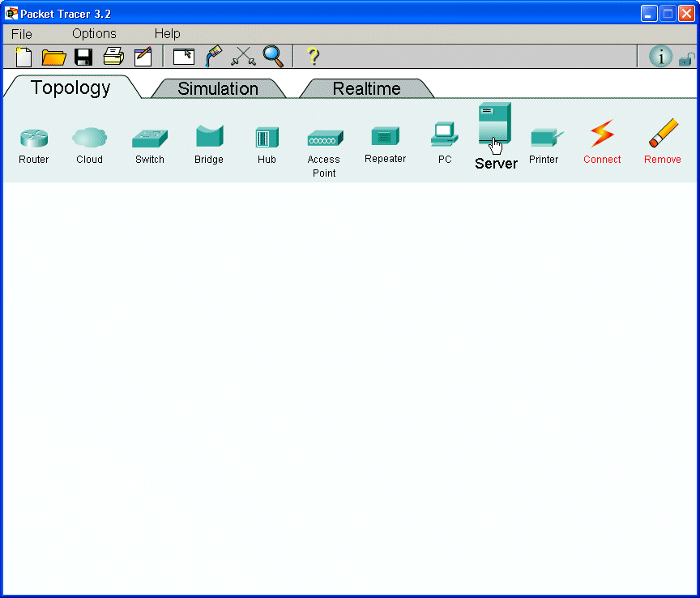Screen dimensions: 700x598
Task: Click the yellow question mark help icon
Action: click(314, 57)
